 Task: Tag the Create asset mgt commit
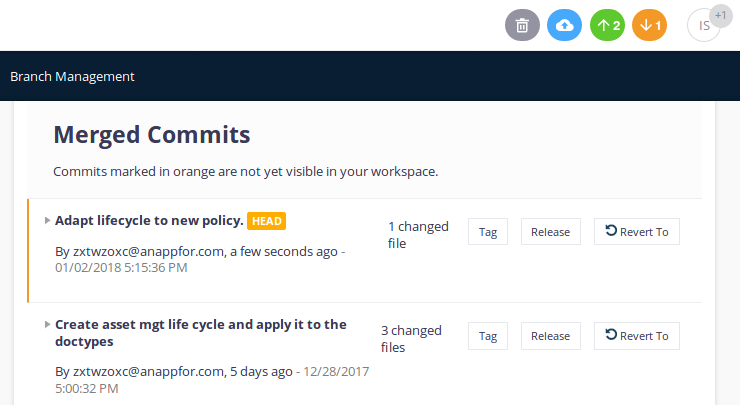[488, 336]
